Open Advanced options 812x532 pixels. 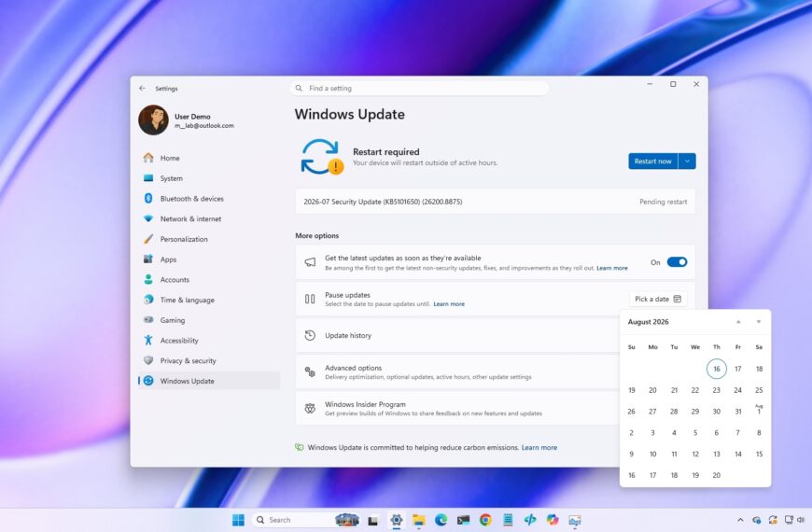tap(457, 372)
